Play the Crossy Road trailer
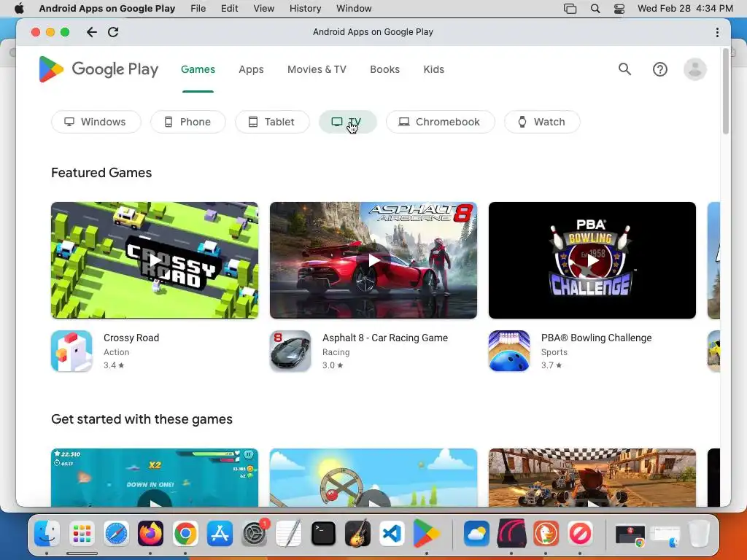 point(155,260)
